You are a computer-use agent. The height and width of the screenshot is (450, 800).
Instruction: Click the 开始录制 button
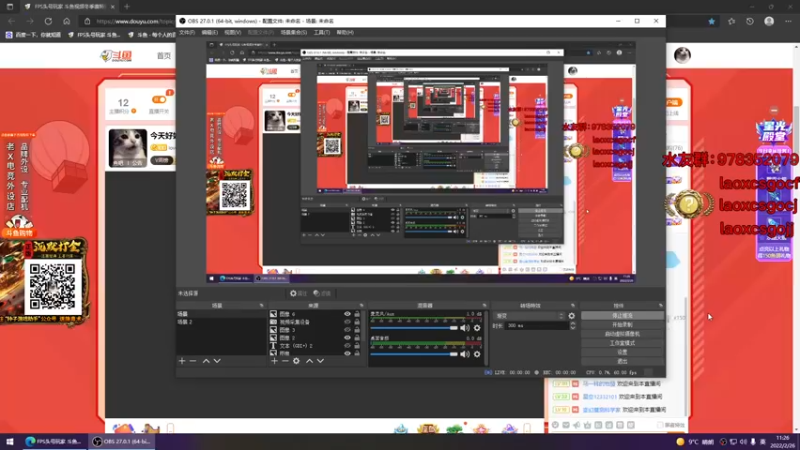[622, 324]
